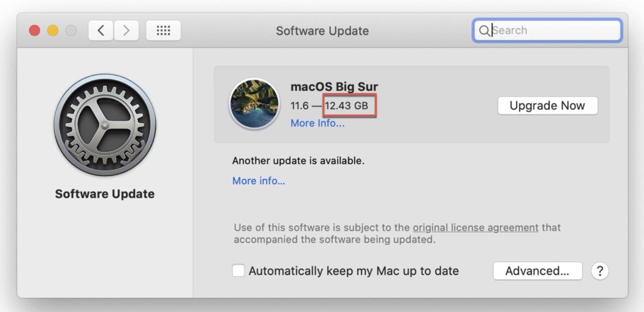Image resolution: width=644 pixels, height=312 pixels.
Task: Click the macOS Big Sur image
Action: [x=255, y=103]
